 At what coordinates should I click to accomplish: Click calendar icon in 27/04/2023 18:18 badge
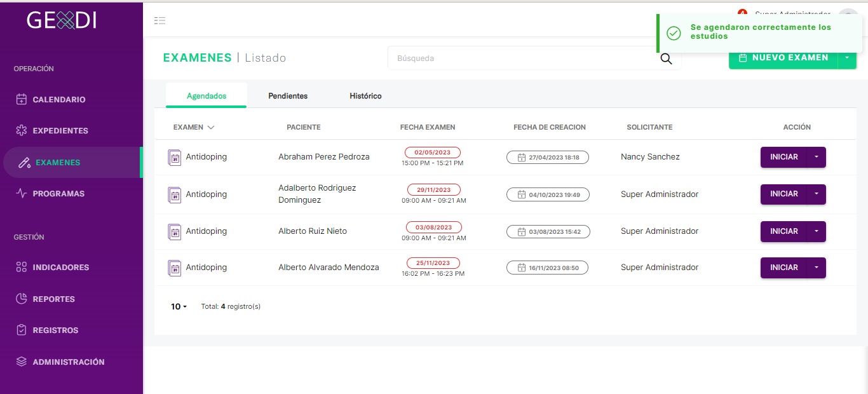[522, 158]
